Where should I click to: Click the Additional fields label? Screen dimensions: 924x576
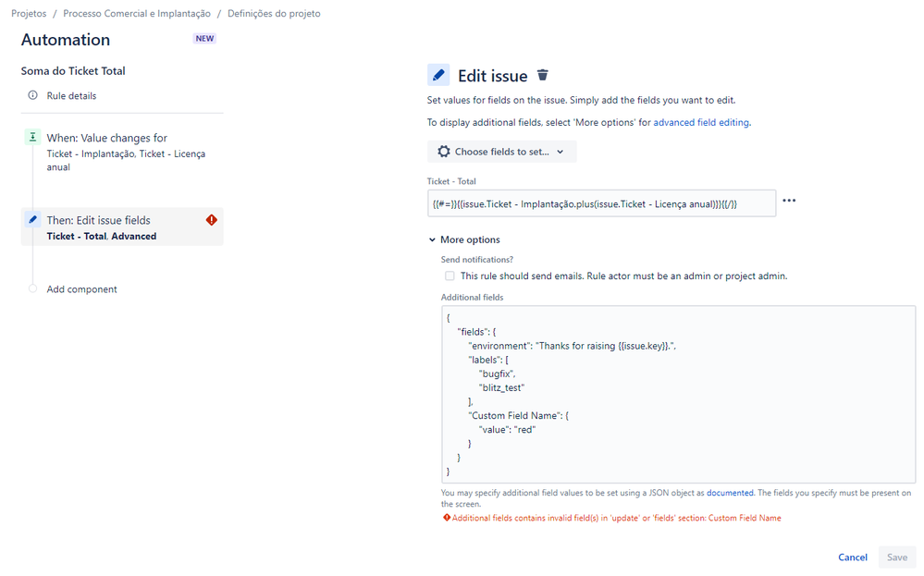472,298
